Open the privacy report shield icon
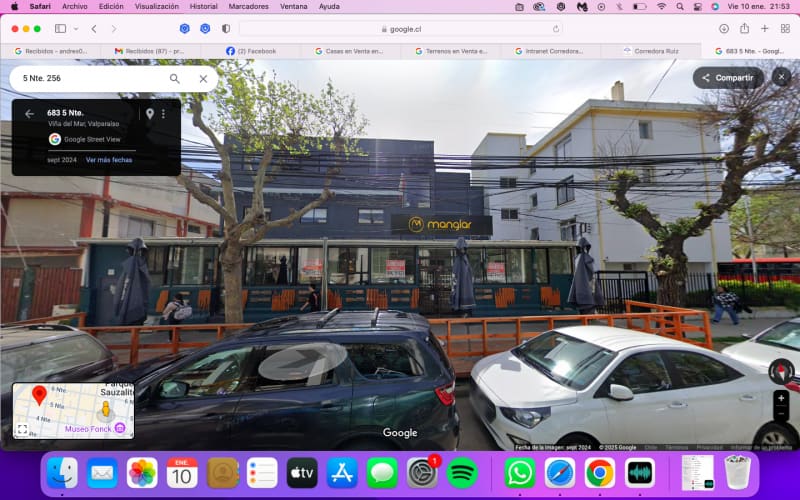 point(226,29)
